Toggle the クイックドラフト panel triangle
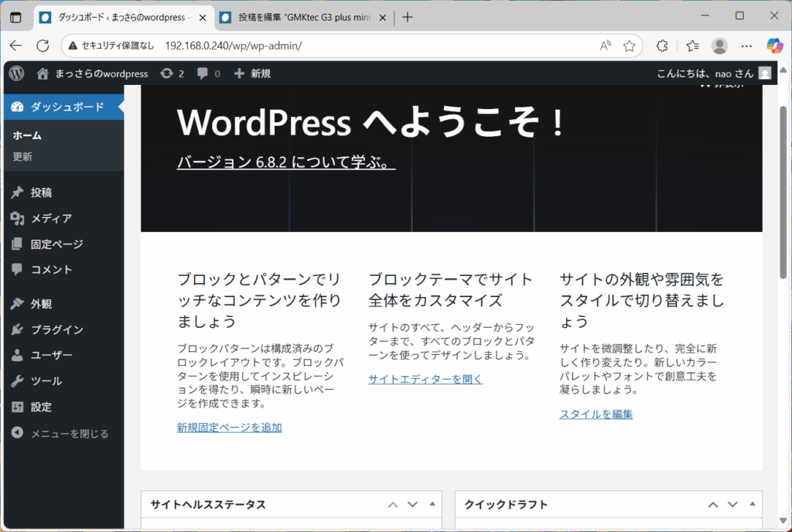This screenshot has width=792, height=532. [753, 504]
